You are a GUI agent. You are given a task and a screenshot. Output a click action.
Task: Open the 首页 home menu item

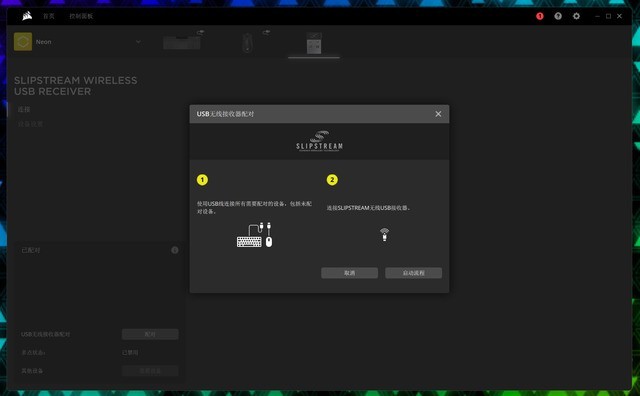point(49,16)
